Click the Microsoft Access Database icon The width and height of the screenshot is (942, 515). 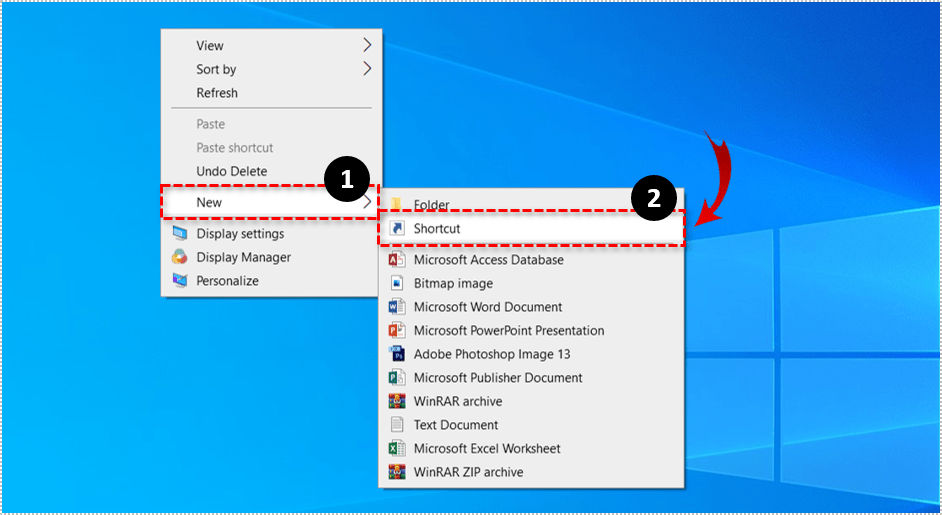396,260
